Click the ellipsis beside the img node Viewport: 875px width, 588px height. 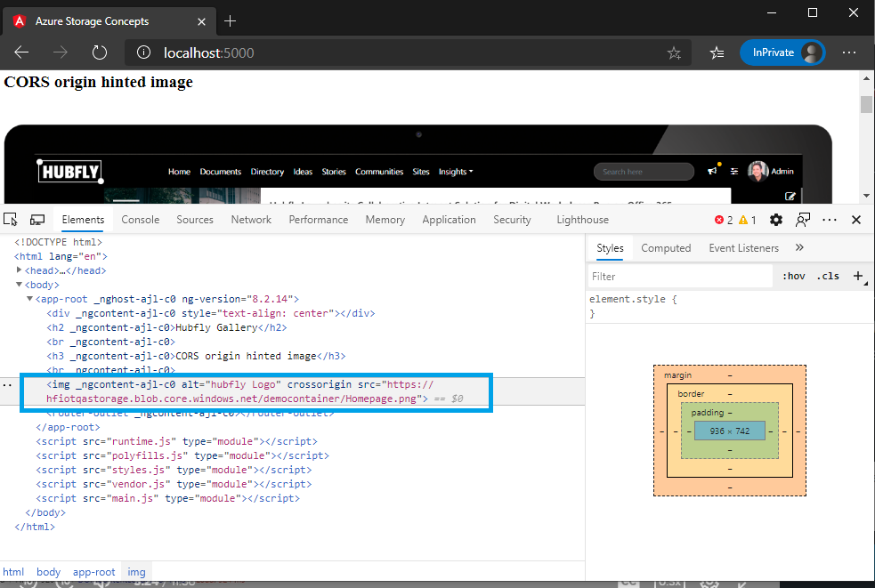pos(7,385)
